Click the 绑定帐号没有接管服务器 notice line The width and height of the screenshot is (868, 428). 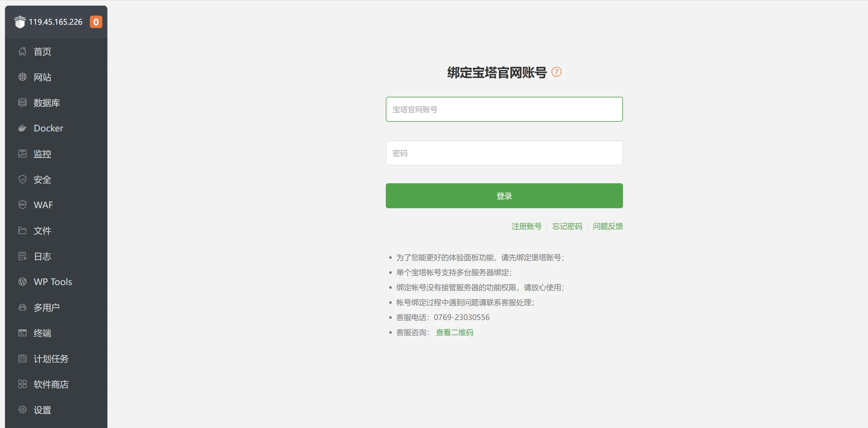pos(480,288)
